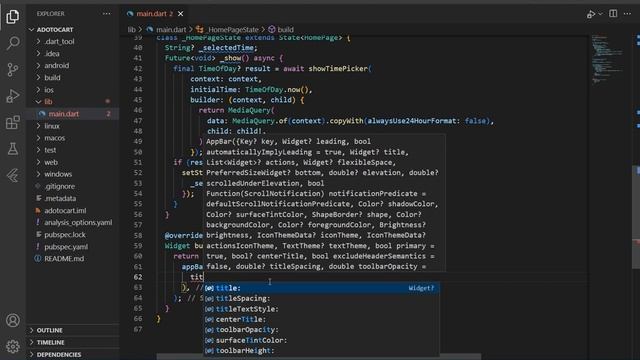
Task: Open the .metadata file
Action: pos(73,198)
